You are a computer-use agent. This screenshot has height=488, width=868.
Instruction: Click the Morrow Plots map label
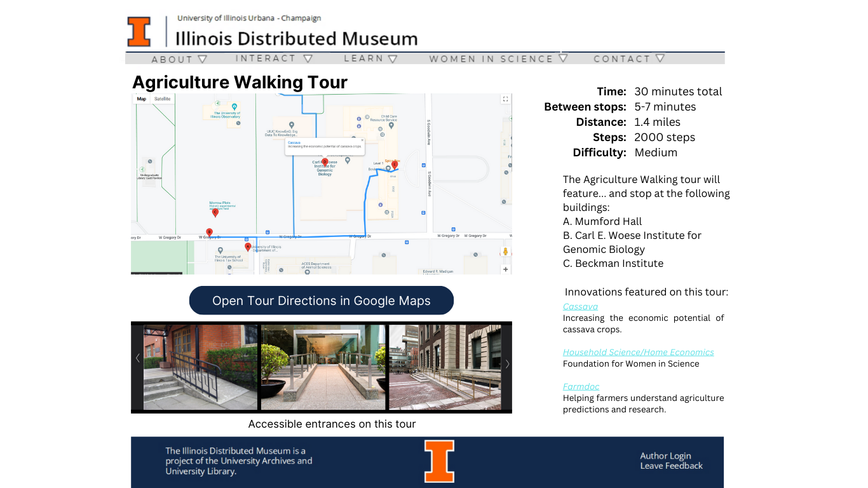click(220, 204)
